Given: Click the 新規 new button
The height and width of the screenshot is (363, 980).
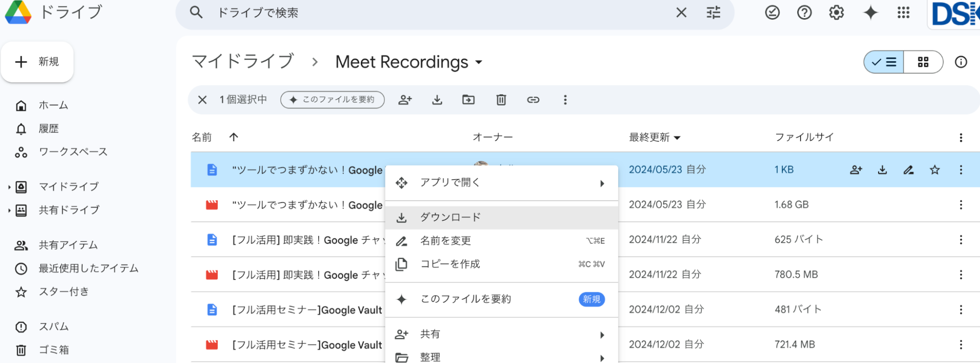Looking at the screenshot, I should click(37, 62).
